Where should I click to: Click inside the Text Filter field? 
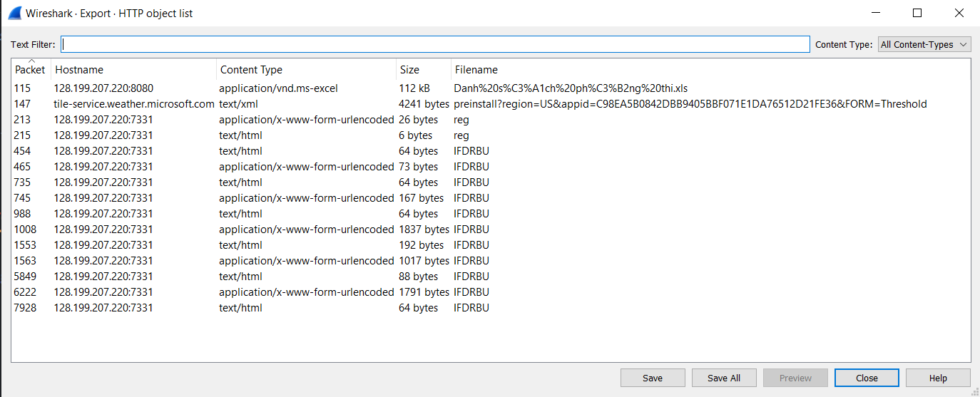[435, 44]
